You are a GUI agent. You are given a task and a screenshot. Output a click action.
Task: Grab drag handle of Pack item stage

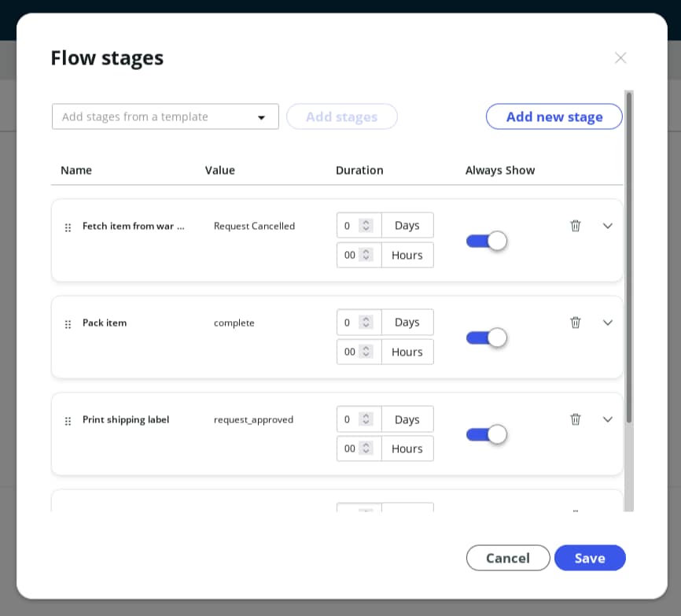[x=68, y=324]
